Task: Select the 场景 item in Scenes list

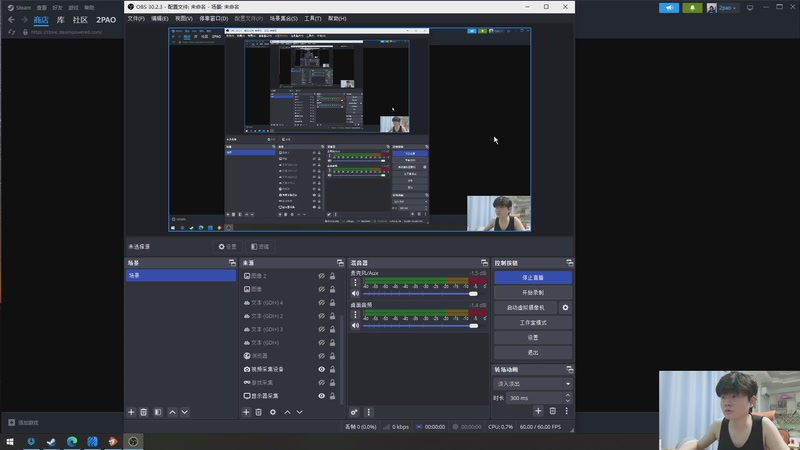Action: (181, 276)
